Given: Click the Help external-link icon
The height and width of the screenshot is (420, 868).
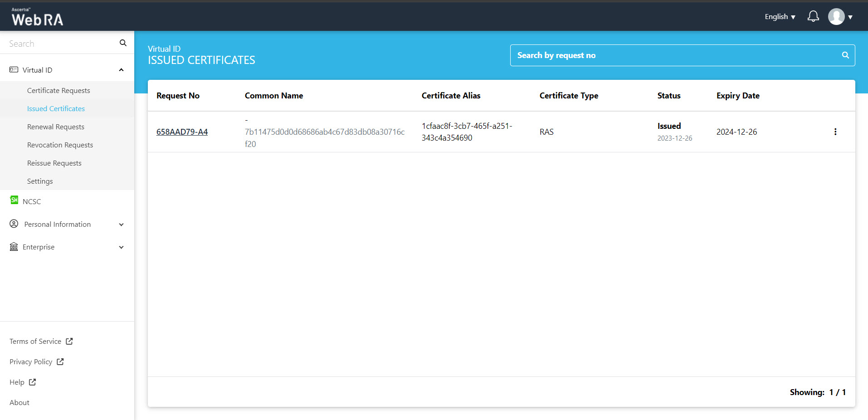Looking at the screenshot, I should 32,382.
